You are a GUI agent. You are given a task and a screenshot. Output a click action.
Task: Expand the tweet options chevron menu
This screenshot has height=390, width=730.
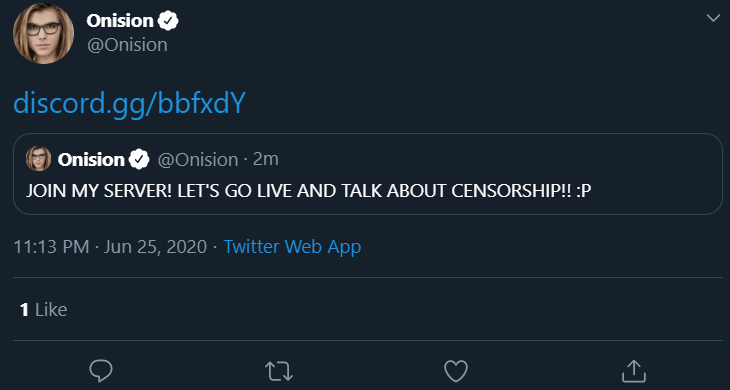click(x=713, y=18)
